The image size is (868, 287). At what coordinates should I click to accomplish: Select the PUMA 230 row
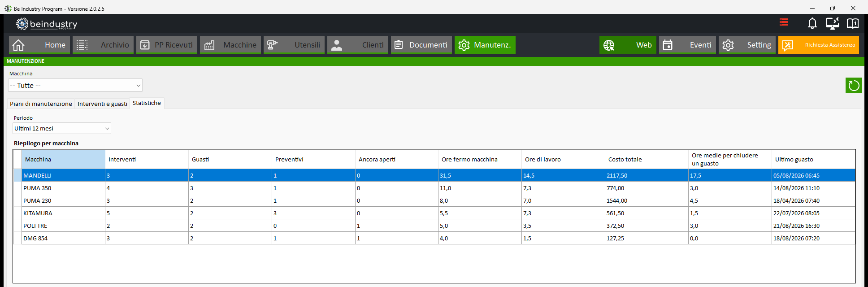click(x=434, y=200)
